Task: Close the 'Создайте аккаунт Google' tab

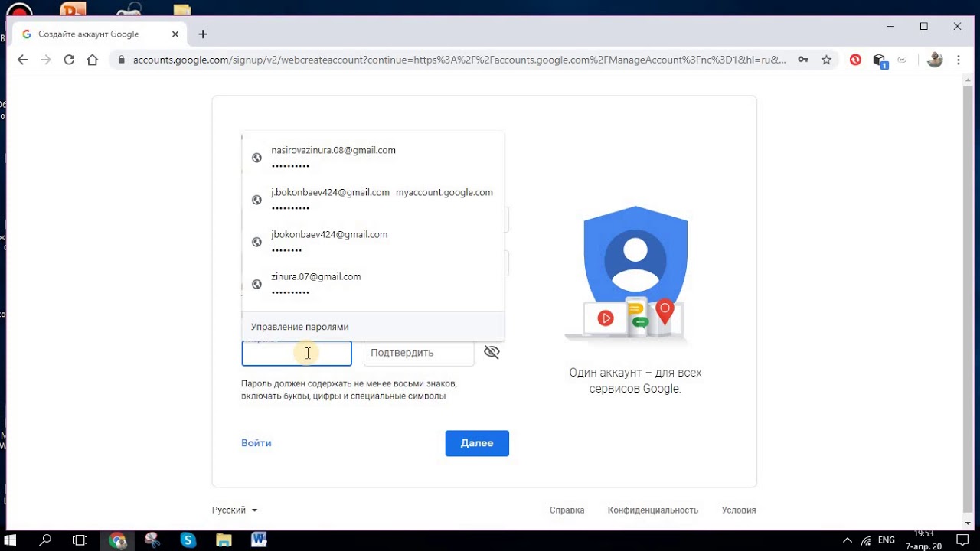Action: point(175,34)
